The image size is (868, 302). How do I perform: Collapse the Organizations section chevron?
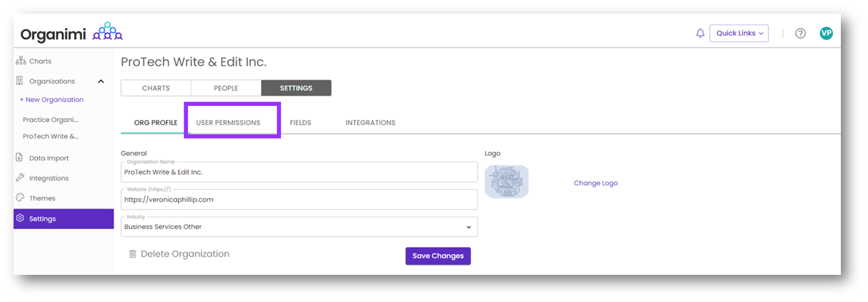click(x=101, y=81)
